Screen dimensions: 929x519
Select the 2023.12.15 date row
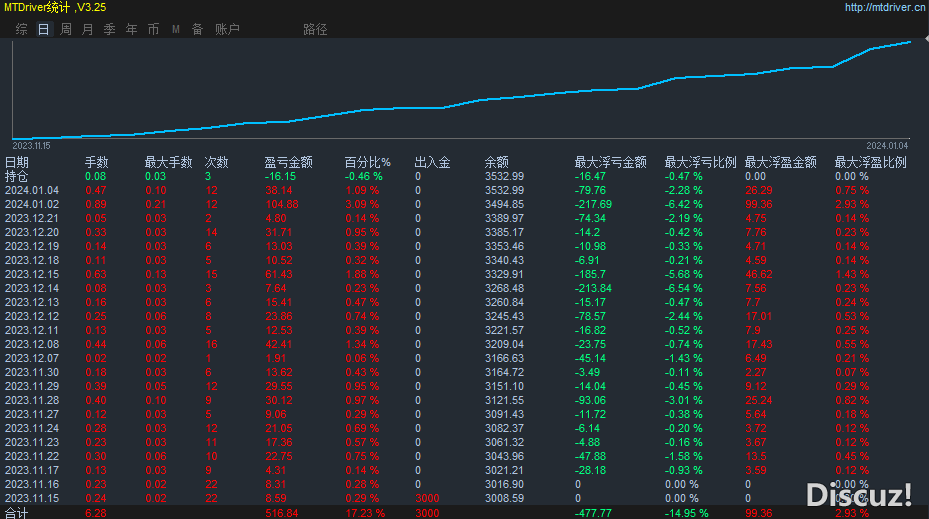coord(464,274)
